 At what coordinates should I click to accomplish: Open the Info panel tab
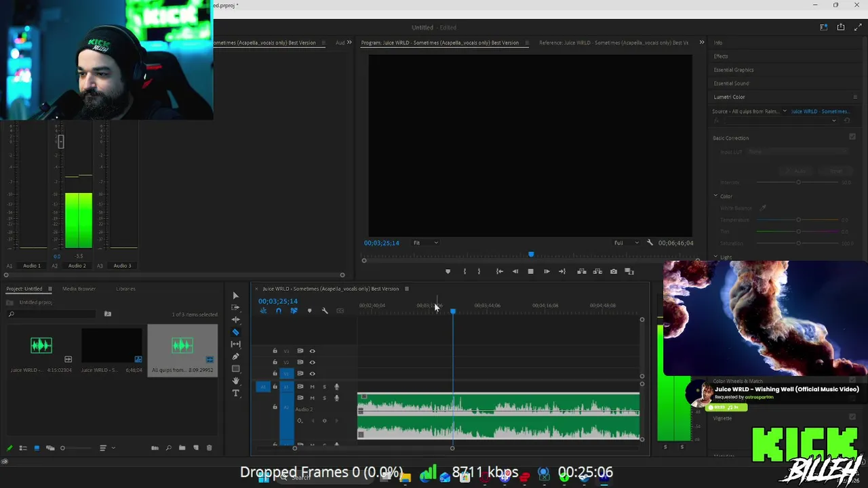(x=718, y=43)
